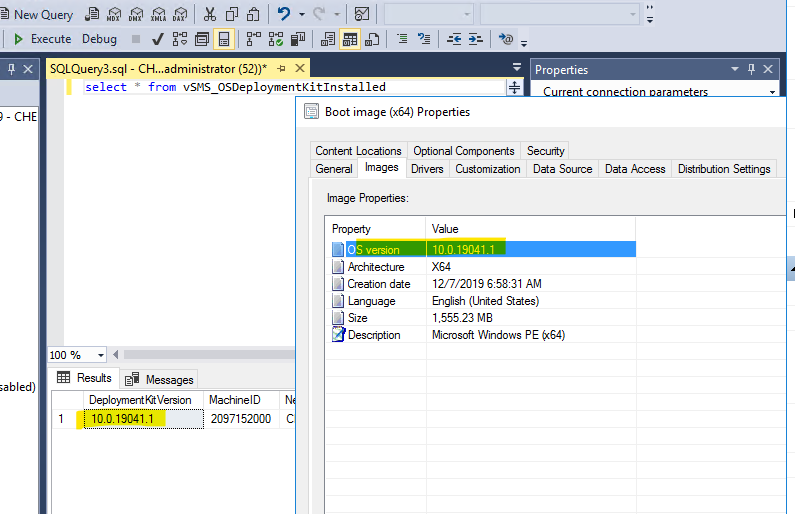The height and width of the screenshot is (514, 795).
Task: Comment out selected lines icon
Action: point(402,39)
